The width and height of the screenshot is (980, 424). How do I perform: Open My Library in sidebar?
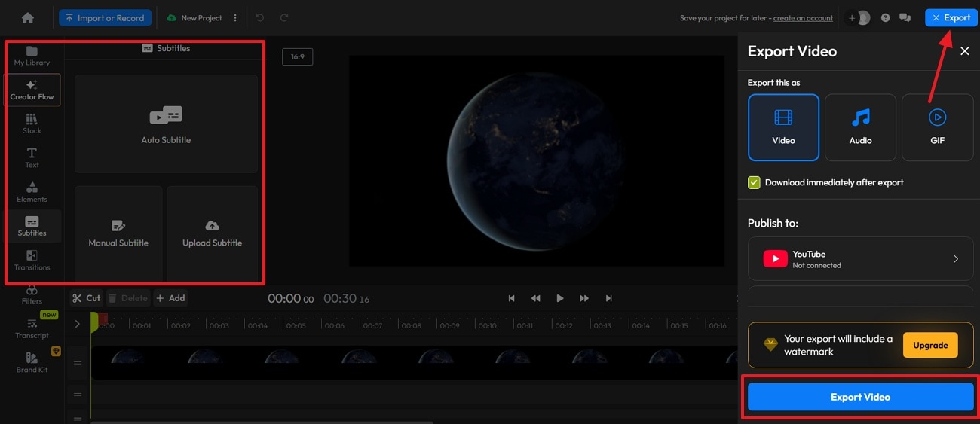coord(32,56)
